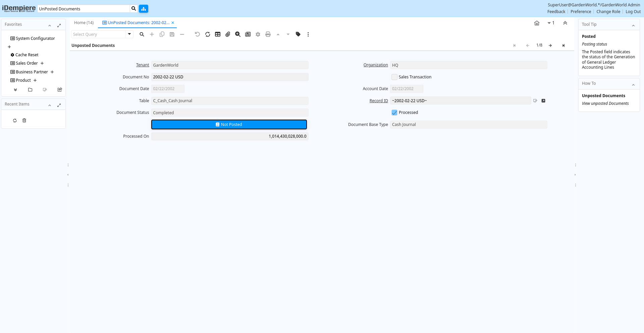This screenshot has width=644, height=333.
Task: Click the Home icon at top right
Action: (x=537, y=23)
